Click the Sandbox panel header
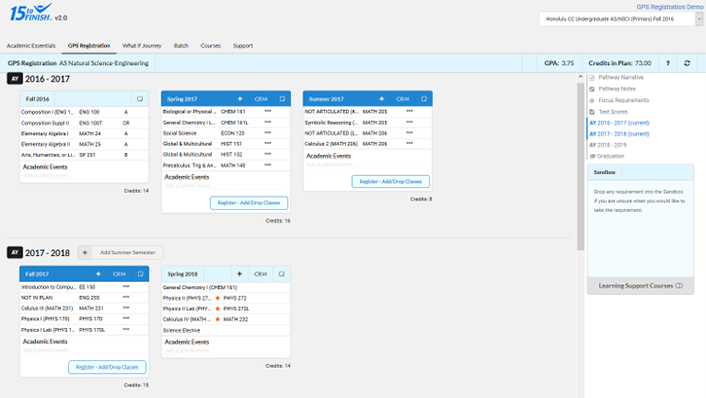This screenshot has height=398, width=706. (640, 172)
